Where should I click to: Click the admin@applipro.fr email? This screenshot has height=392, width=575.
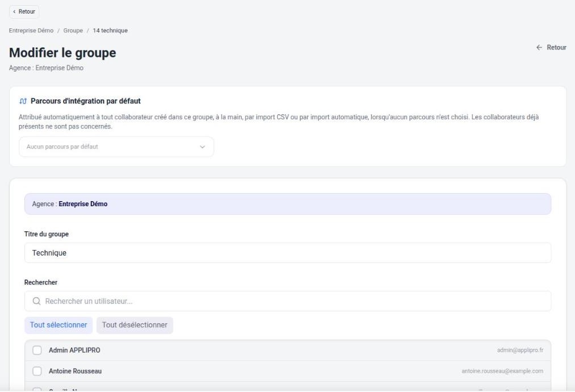(520, 350)
